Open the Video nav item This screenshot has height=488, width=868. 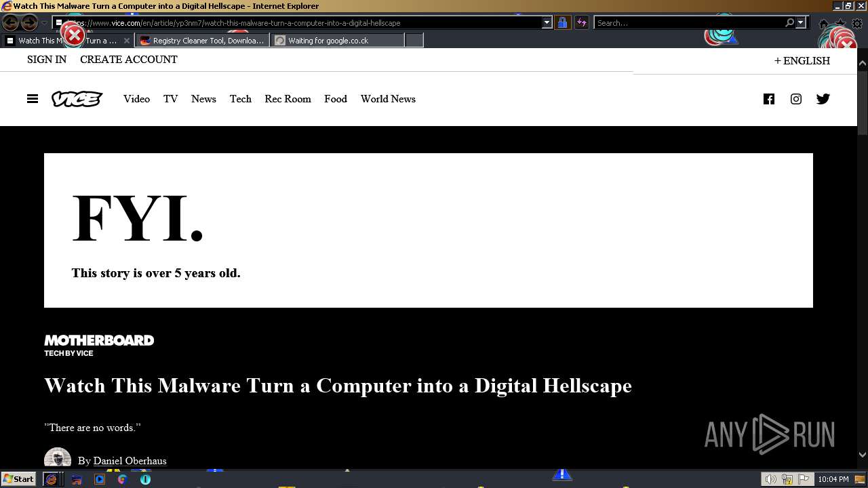(136, 99)
